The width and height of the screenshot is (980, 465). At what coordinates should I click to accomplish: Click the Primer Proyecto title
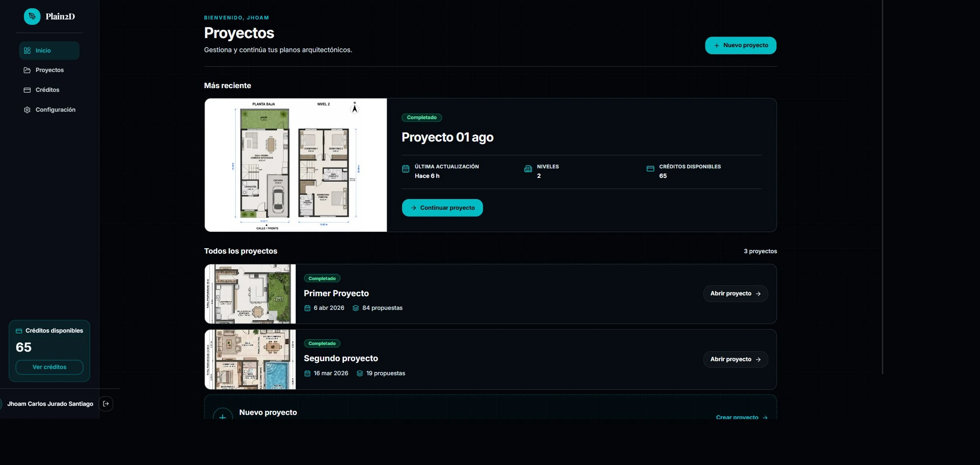336,293
